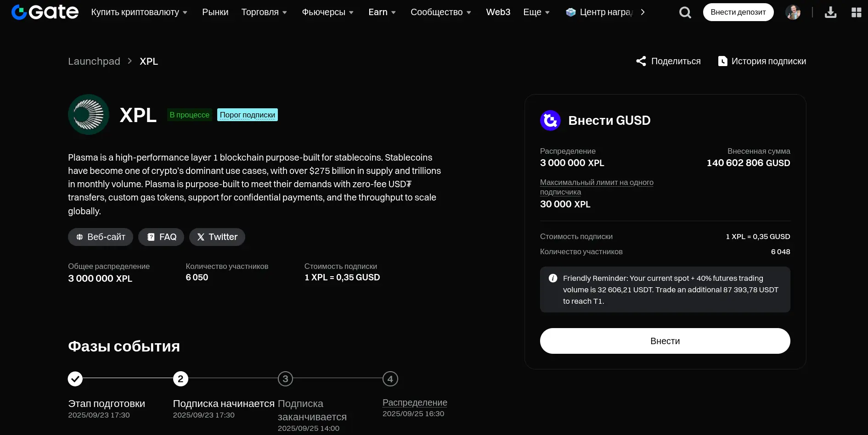Click phase step 4 marker
Image resolution: width=868 pixels, height=435 pixels.
point(390,379)
